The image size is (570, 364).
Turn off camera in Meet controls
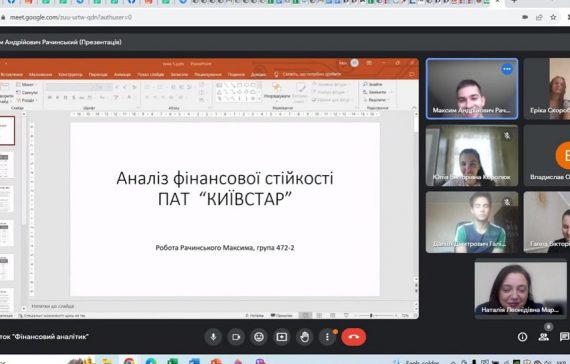236,337
